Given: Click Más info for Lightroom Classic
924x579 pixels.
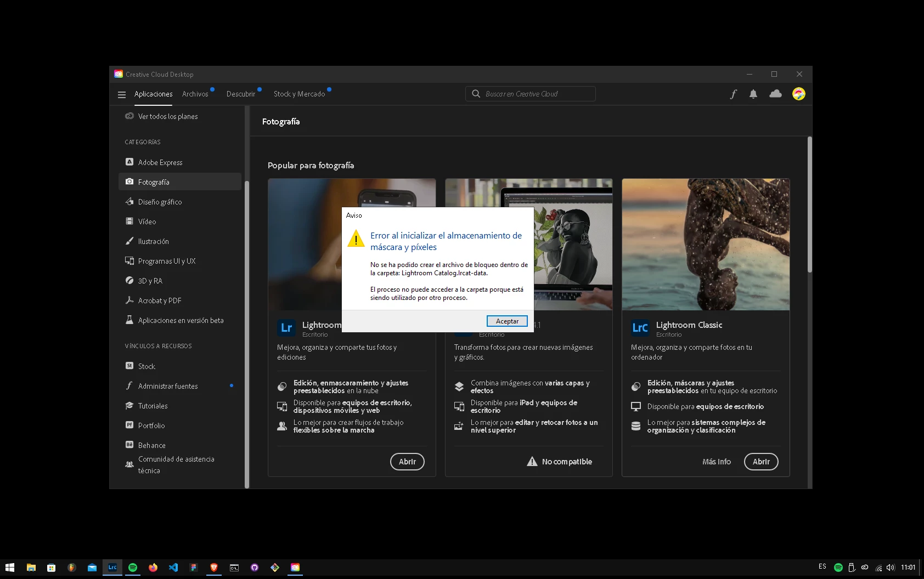Looking at the screenshot, I should coord(717,462).
